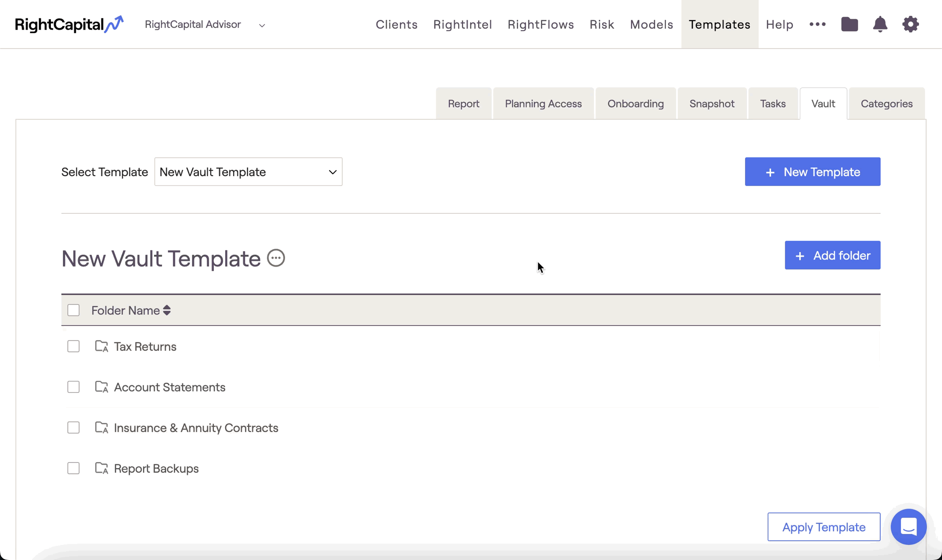The width and height of the screenshot is (942, 560).
Task: Open Risk in navigation
Action: click(602, 24)
